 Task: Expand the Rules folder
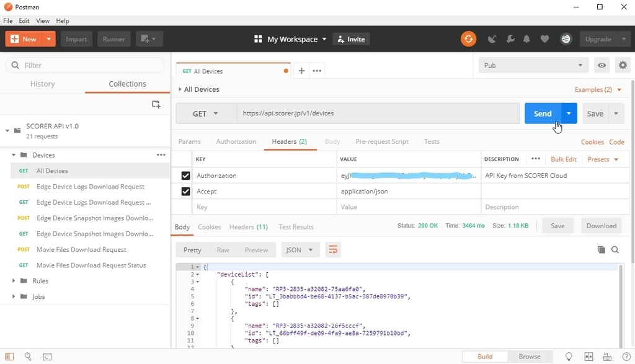[14, 280]
